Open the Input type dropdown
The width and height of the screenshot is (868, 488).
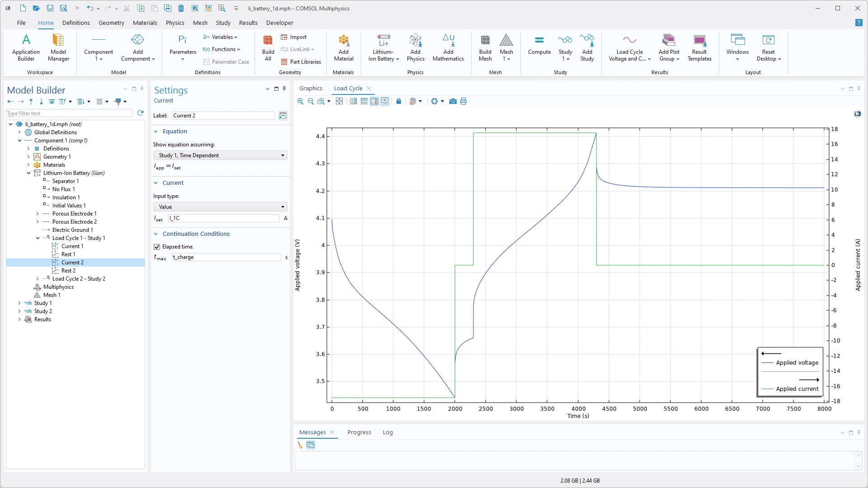coord(220,207)
